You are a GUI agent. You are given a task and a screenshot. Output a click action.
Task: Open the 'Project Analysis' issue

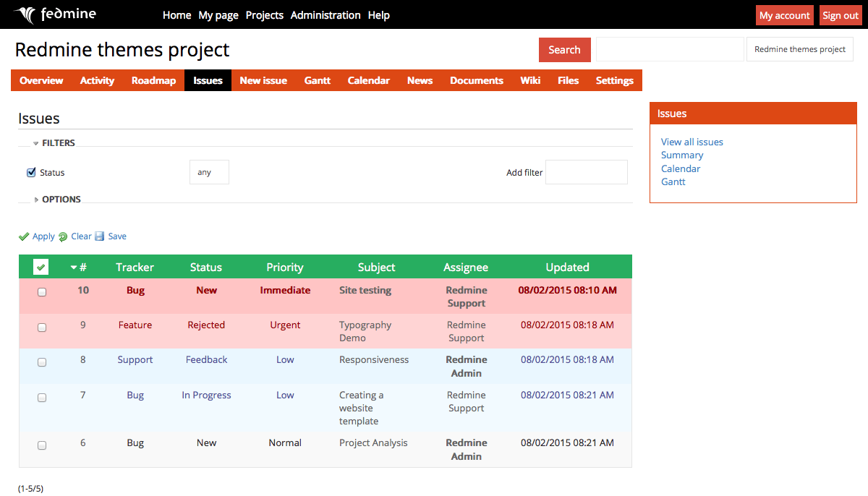[373, 442]
